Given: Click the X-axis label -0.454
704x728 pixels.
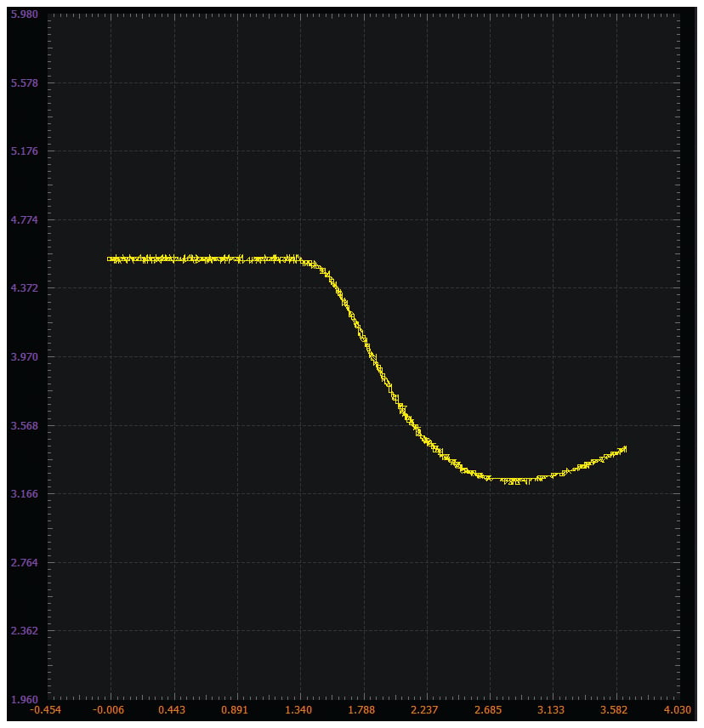Looking at the screenshot, I should pos(45,710).
